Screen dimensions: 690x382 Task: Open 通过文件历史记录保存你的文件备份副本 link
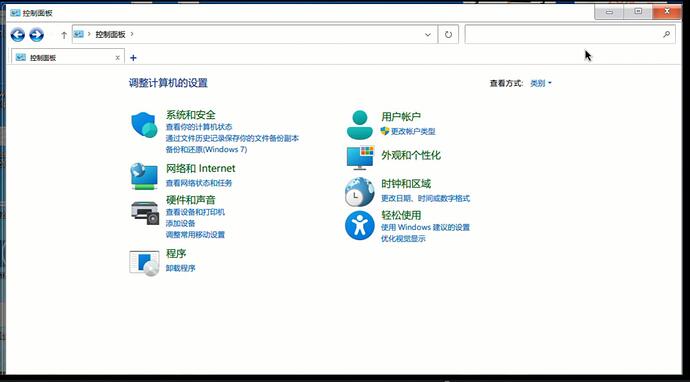pos(232,138)
